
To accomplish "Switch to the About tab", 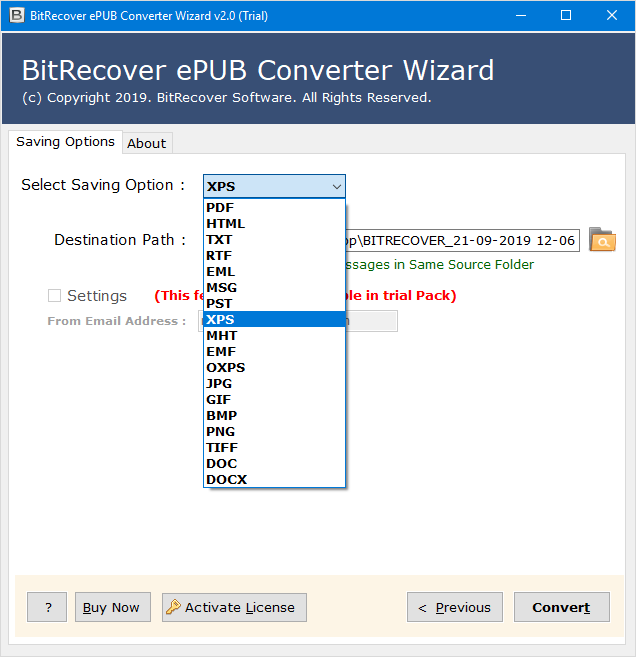I will [147, 143].
